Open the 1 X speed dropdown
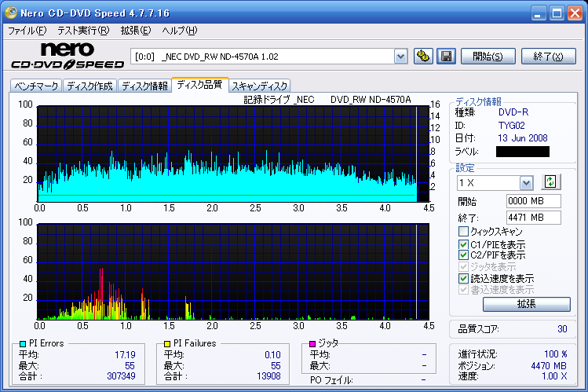Screen dimensions: 588x392 [526, 183]
